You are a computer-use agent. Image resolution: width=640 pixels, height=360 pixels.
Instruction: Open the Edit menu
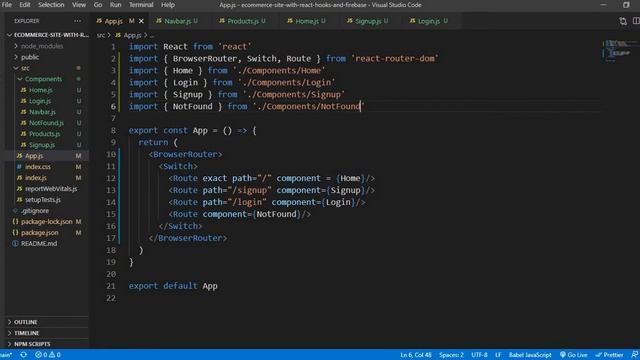[x=25, y=5]
